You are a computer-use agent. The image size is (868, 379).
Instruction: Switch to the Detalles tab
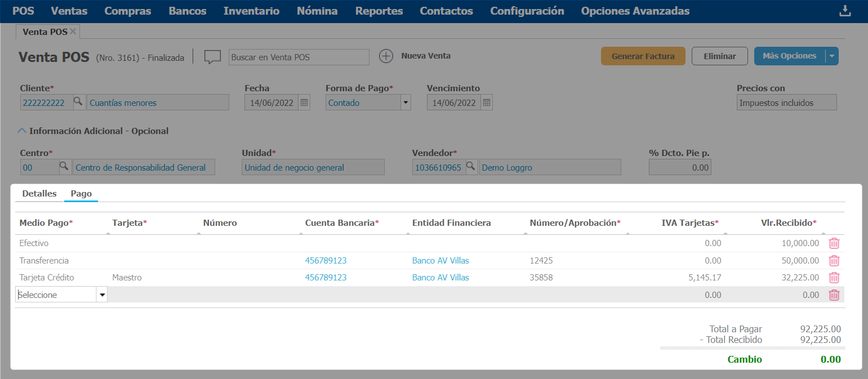click(x=39, y=193)
